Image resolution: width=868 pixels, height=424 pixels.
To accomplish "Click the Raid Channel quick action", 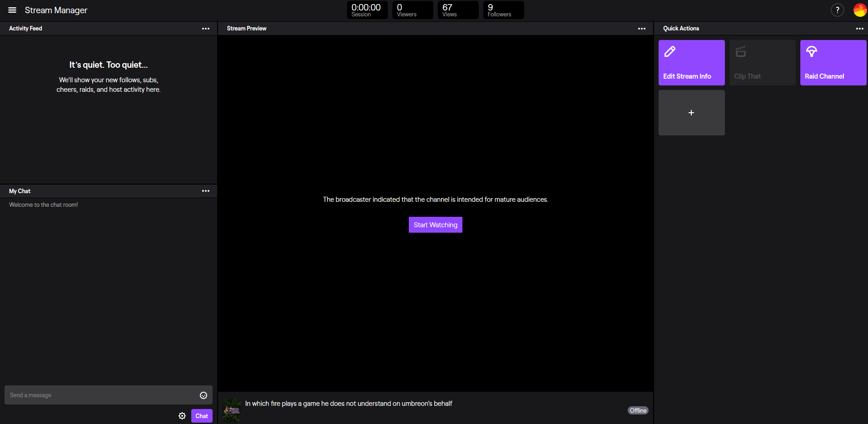I will [x=833, y=63].
